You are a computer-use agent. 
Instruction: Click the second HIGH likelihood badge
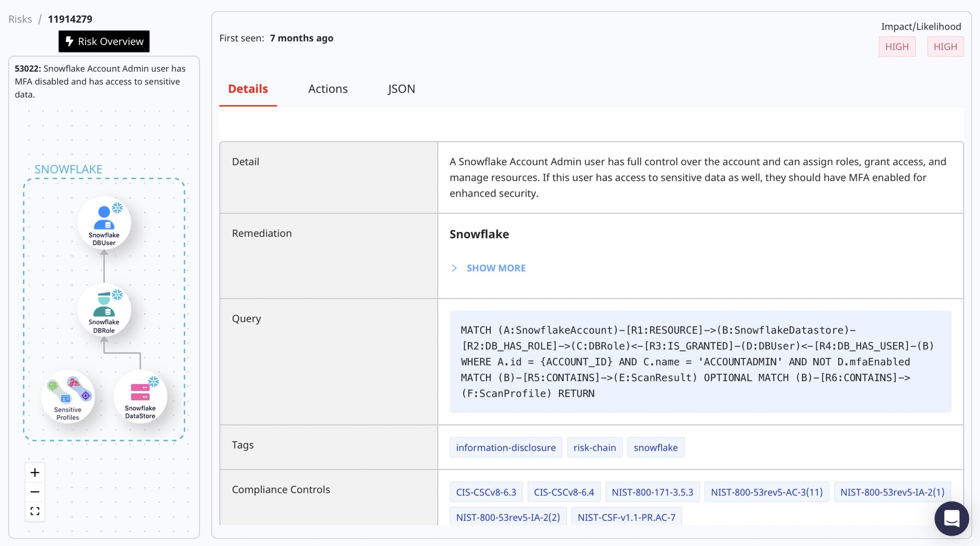coord(945,47)
